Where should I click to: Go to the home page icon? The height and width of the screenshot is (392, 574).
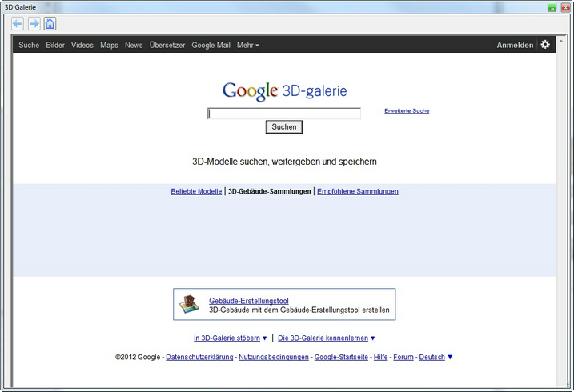(x=50, y=24)
